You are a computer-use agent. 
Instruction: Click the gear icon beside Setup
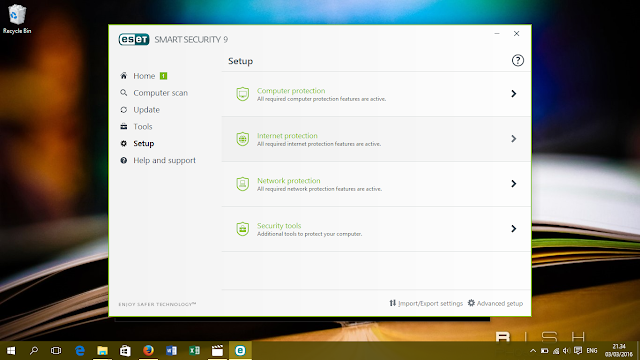124,143
